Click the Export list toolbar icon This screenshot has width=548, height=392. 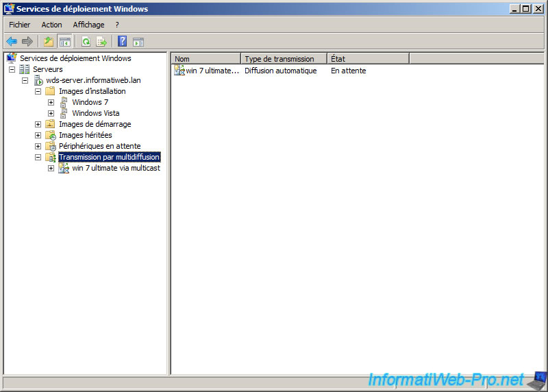point(101,42)
